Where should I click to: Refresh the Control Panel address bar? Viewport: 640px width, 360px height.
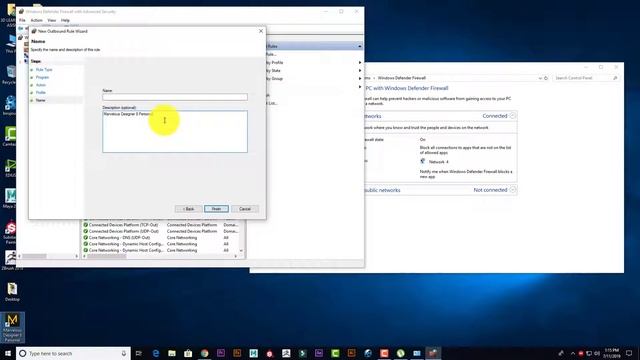pyautogui.click(x=546, y=78)
